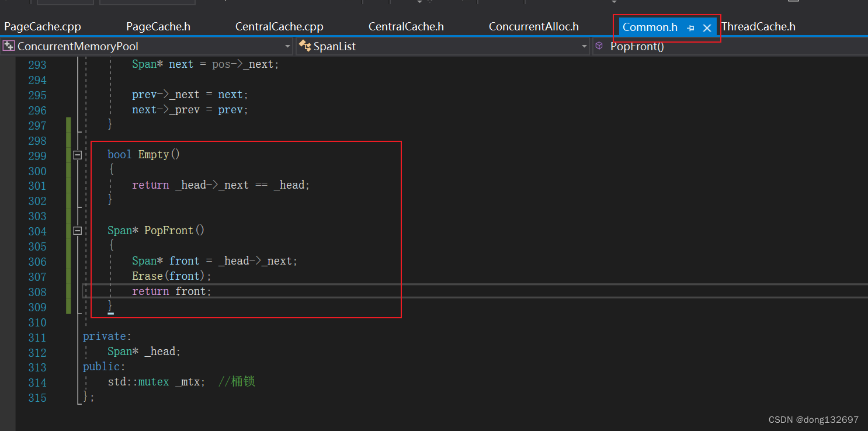Open the PageCache.h tab
Viewport: 868px width, 431px height.
click(x=158, y=27)
